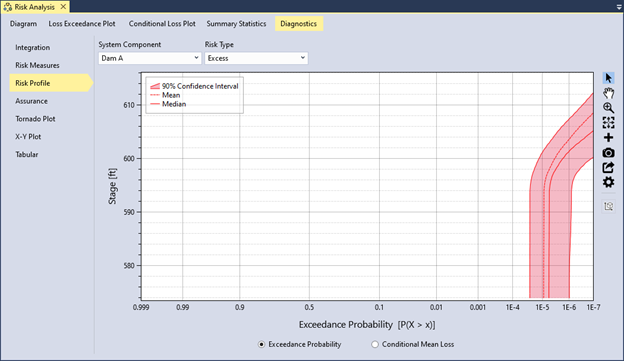624x361 pixels.
Task: Open the Loss Exceedance Plot tab
Action: tap(82, 24)
